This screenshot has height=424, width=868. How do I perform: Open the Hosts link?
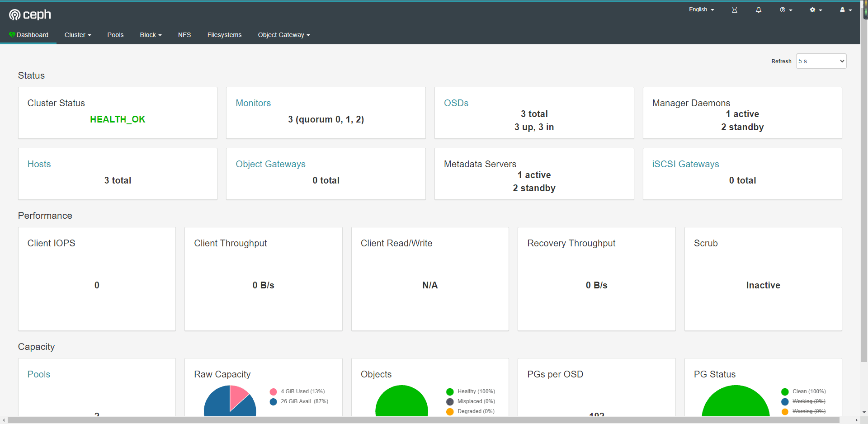coord(39,164)
